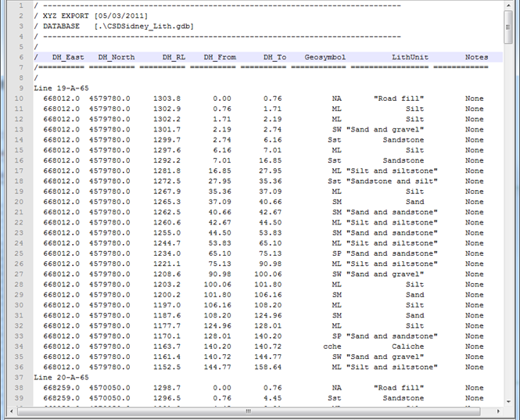Click the DH_To value 158.64
The image size is (520, 420).
click(268, 367)
